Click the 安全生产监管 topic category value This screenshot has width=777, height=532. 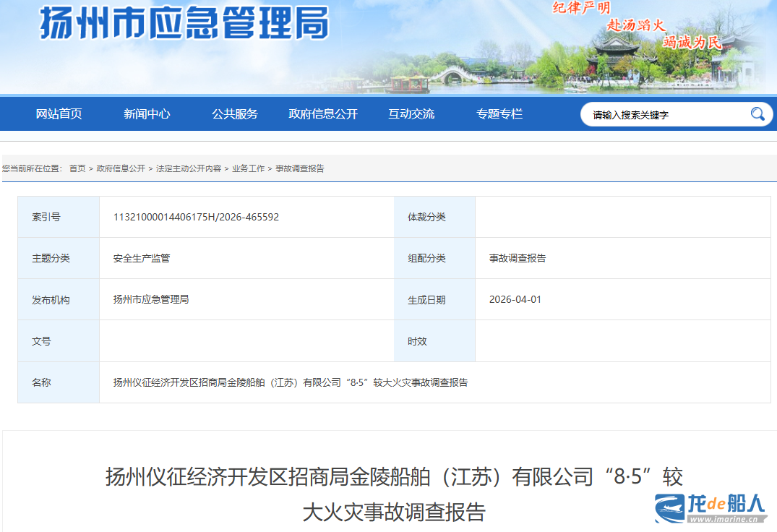[142, 258]
